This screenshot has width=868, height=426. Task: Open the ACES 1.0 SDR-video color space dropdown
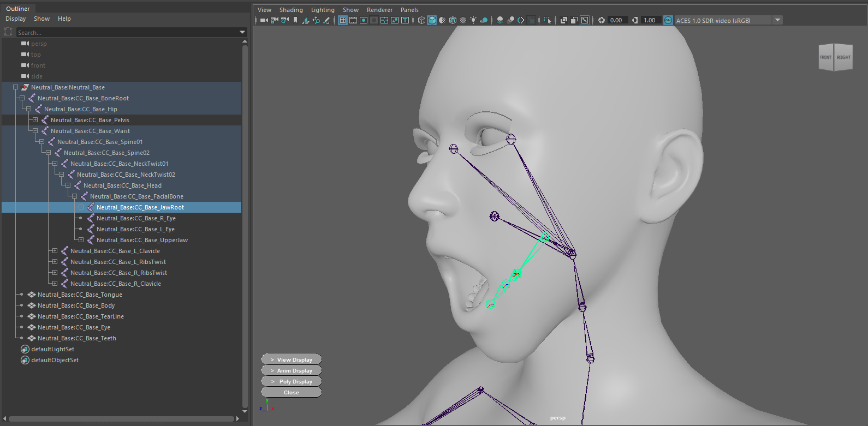click(x=729, y=20)
